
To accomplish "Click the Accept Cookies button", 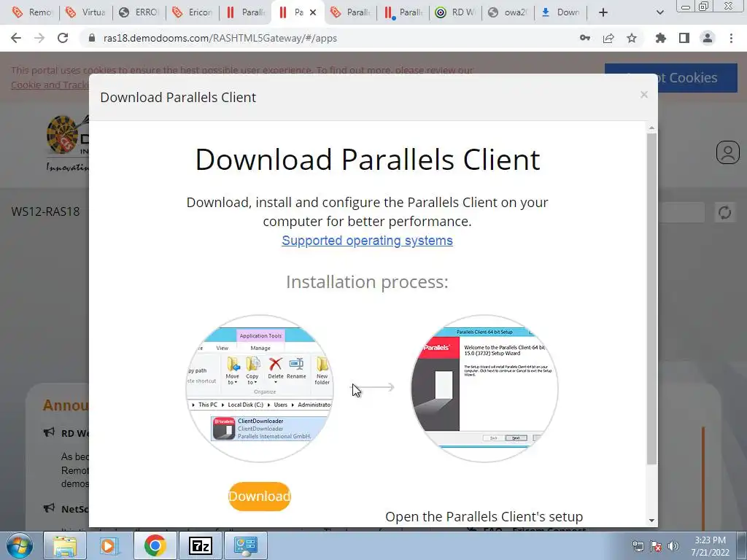I will click(671, 77).
